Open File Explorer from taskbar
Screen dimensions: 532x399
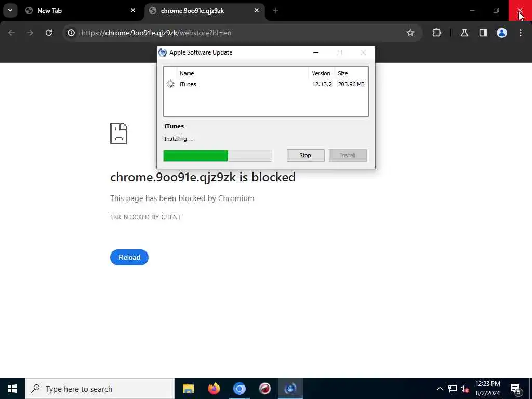tap(188, 389)
